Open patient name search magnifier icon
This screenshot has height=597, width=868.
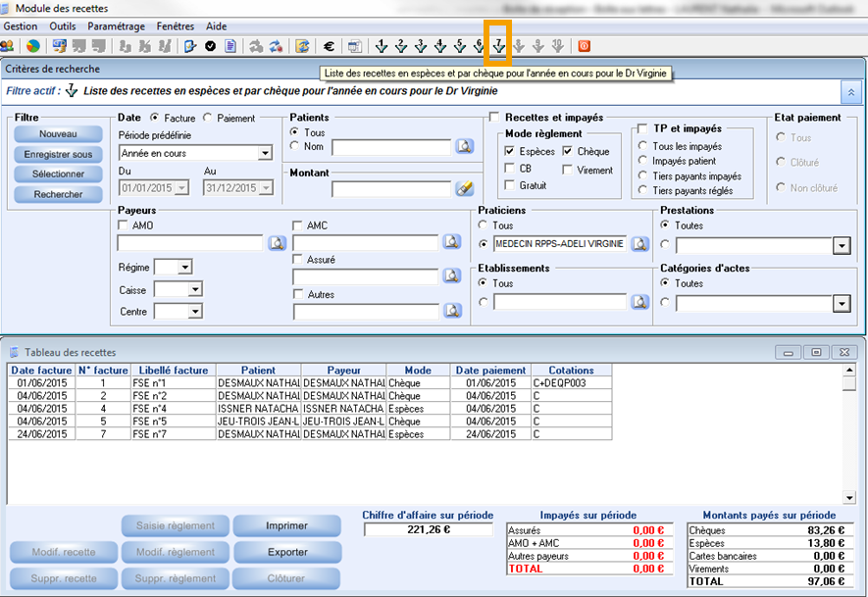(x=464, y=147)
